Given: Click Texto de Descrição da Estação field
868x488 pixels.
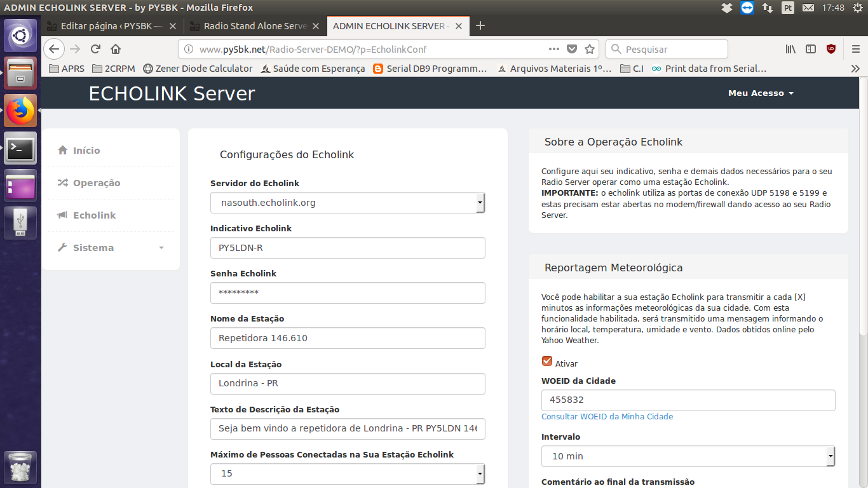Looking at the screenshot, I should click(x=348, y=429).
